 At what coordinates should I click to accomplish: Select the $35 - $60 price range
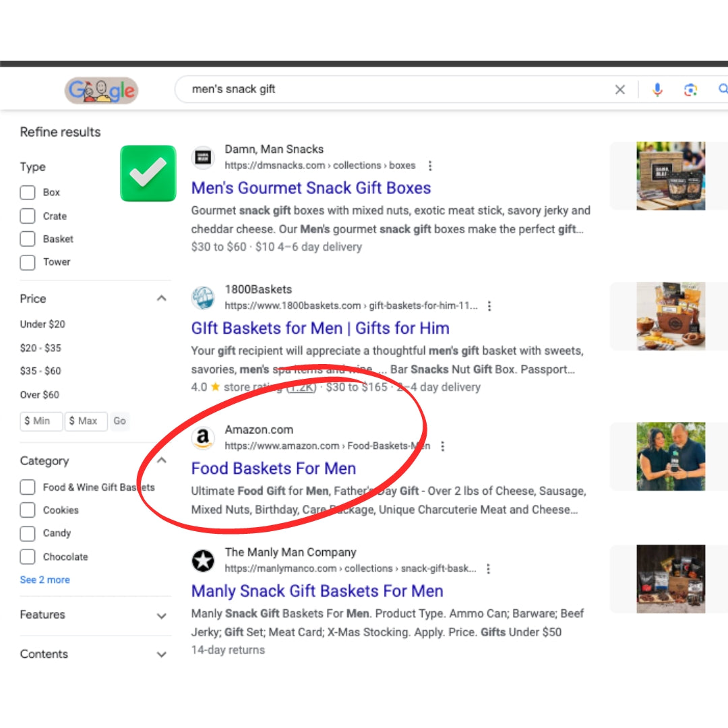pyautogui.click(x=40, y=371)
